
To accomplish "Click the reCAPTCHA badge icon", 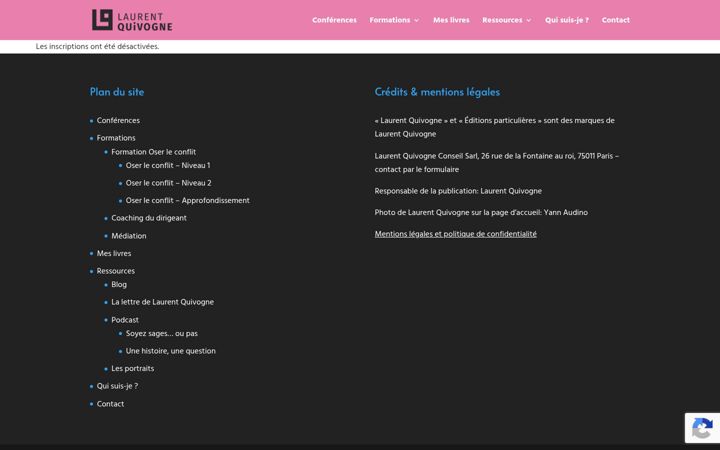I will (702, 428).
